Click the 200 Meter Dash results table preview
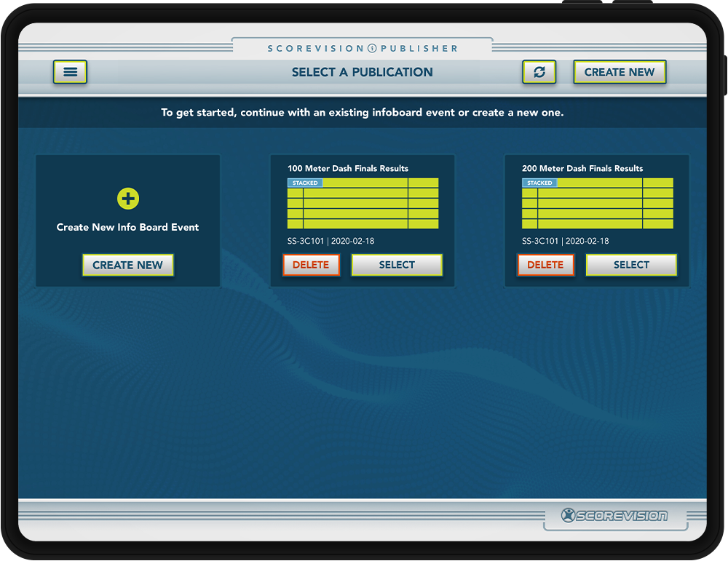Image resolution: width=728 pixels, height=561 pixels. click(596, 204)
